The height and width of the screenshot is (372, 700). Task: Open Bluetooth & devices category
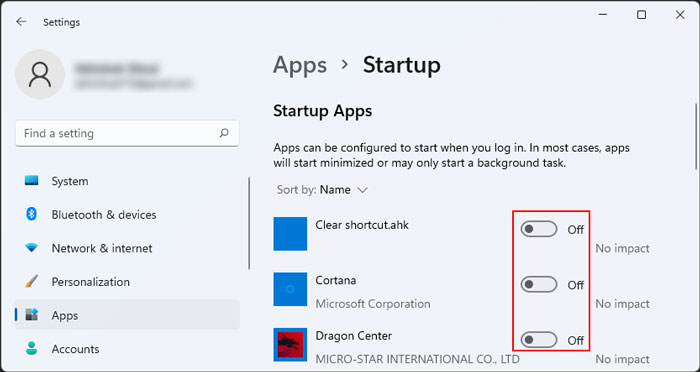[x=127, y=214]
